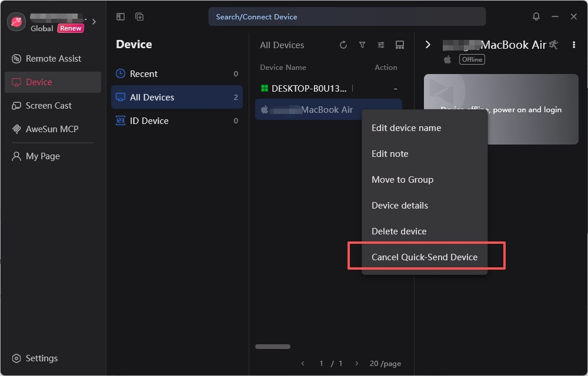The height and width of the screenshot is (376, 588).
Task: Open list display settings sliders icon
Action: (381, 45)
